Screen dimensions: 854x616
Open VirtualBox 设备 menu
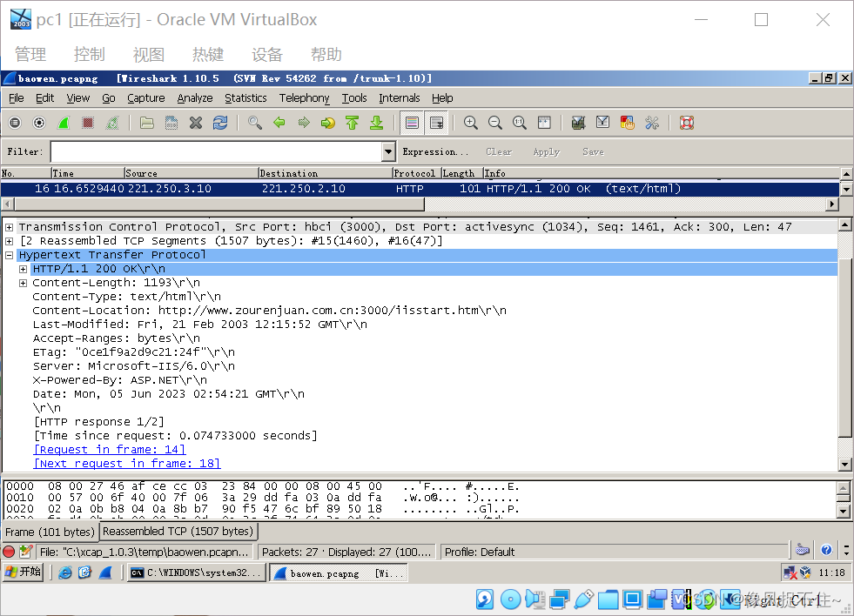267,55
